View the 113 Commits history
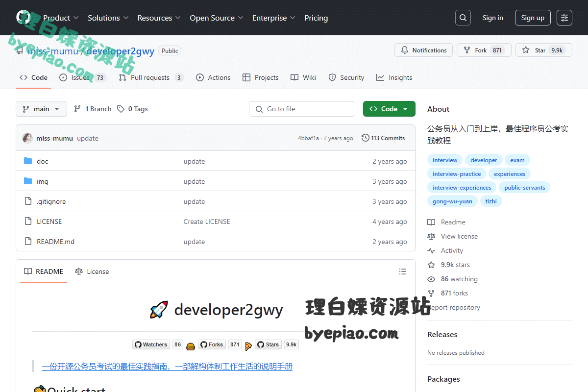Viewport: 588px width, 392px height. click(x=383, y=138)
